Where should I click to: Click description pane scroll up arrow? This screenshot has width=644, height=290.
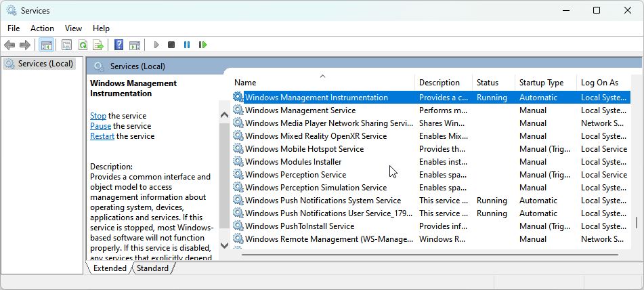tap(224, 115)
